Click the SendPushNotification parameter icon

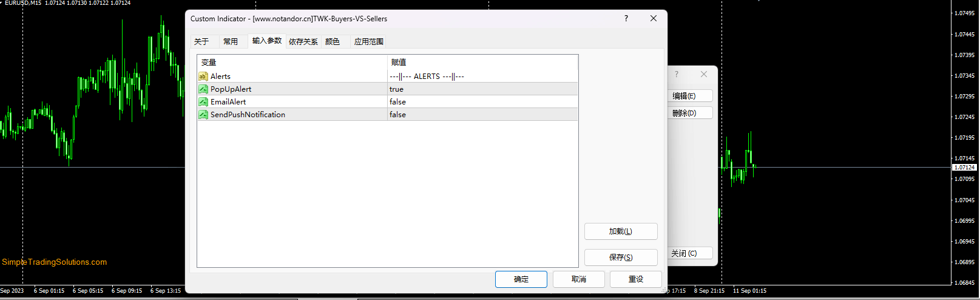pyautogui.click(x=203, y=115)
